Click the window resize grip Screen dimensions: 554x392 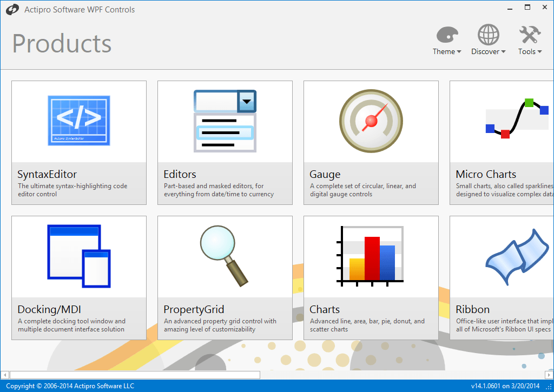(549, 387)
